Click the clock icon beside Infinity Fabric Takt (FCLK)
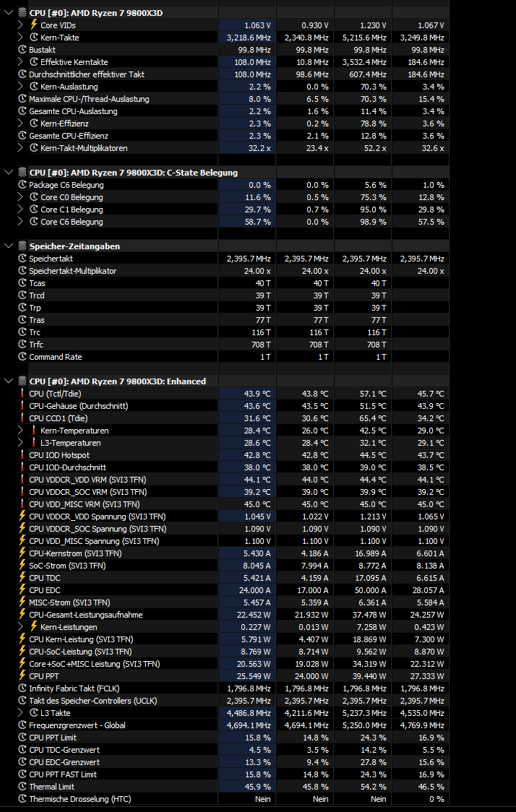516x812 pixels. (x=22, y=688)
